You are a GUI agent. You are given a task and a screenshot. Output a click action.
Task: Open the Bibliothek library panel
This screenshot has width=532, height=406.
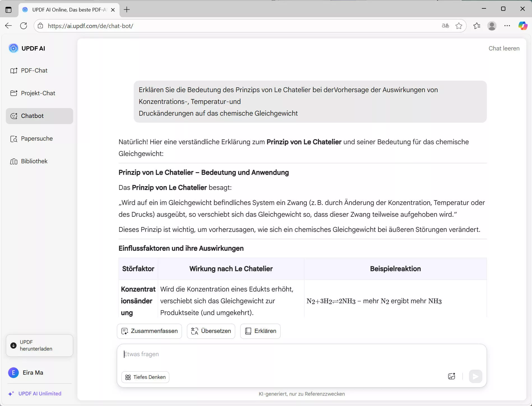[34, 161]
